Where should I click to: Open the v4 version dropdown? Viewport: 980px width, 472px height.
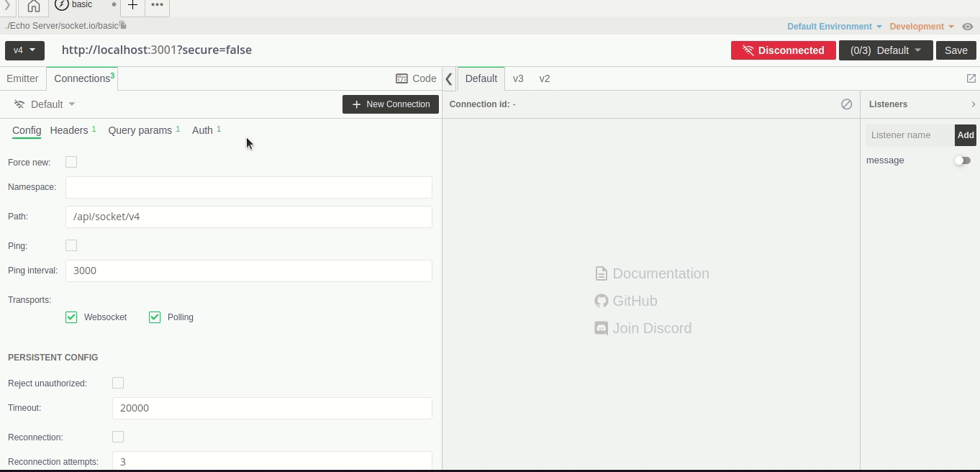24,50
